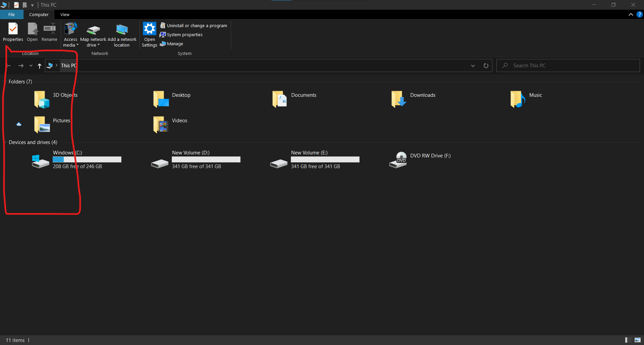Screen dimensions: 644x345
Task: Open Customize Quick Access Toolbar dropdown
Action: (x=32, y=5)
